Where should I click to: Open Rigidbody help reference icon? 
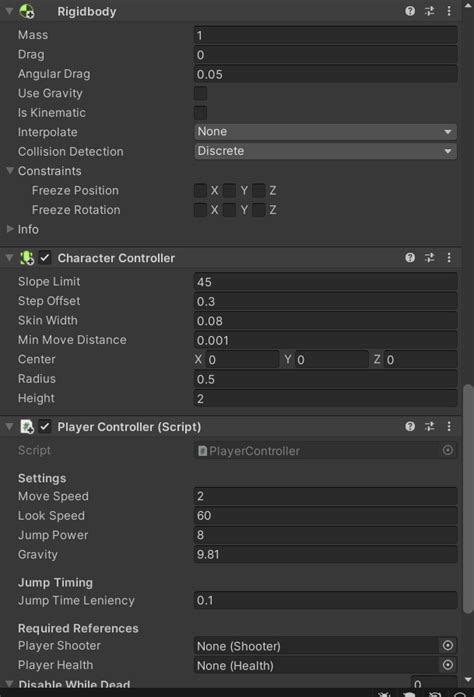410,11
